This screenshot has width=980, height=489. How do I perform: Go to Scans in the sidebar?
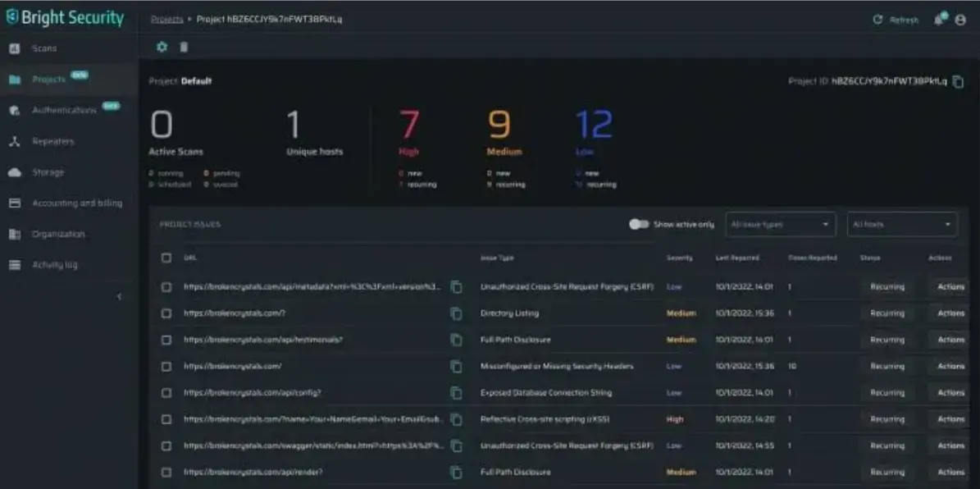43,48
